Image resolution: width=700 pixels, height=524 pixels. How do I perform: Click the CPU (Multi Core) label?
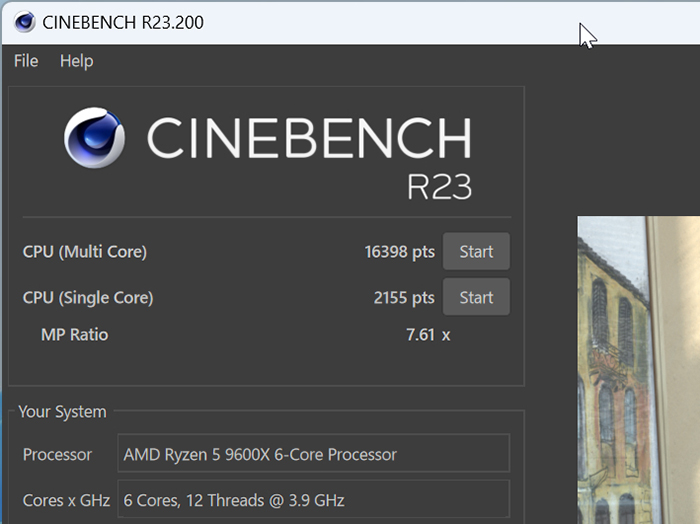pyautogui.click(x=85, y=252)
